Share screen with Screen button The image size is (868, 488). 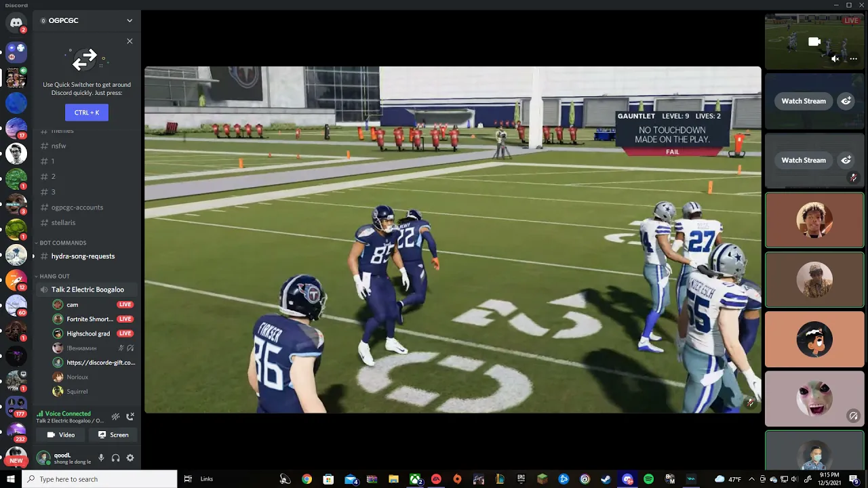coord(113,434)
